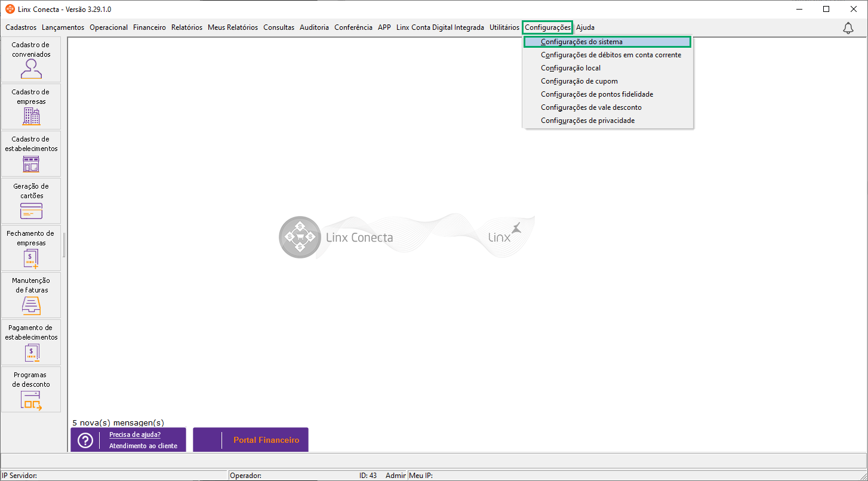The width and height of the screenshot is (868, 481).
Task: Open the Operacional menu
Action: tap(109, 27)
